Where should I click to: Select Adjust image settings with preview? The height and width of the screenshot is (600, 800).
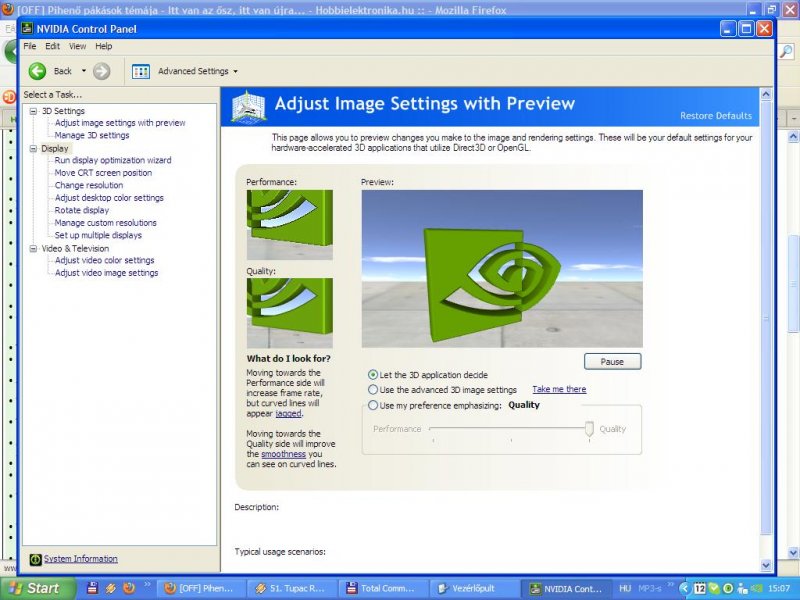click(120, 123)
